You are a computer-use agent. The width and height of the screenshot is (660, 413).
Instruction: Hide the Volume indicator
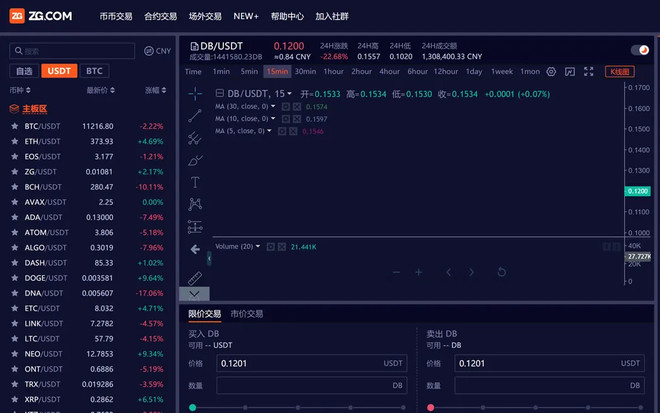point(271,247)
